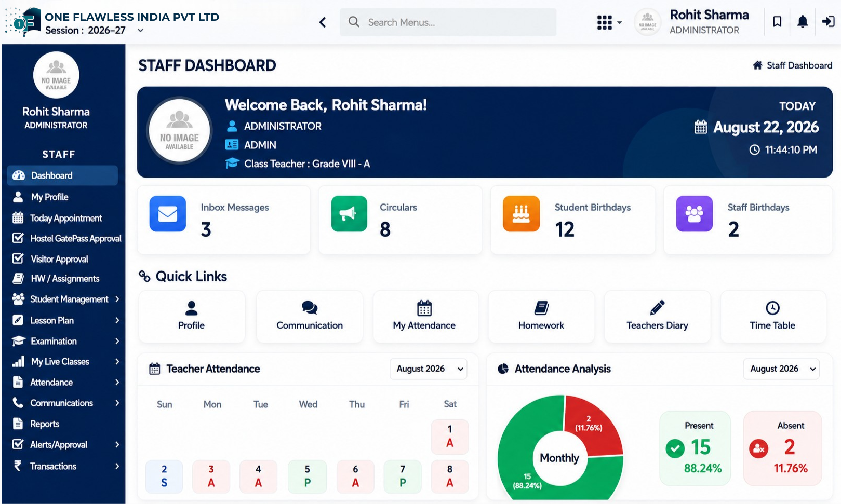This screenshot has width=841, height=504.
Task: Click the Rohit Sharma name in header
Action: 709,15
